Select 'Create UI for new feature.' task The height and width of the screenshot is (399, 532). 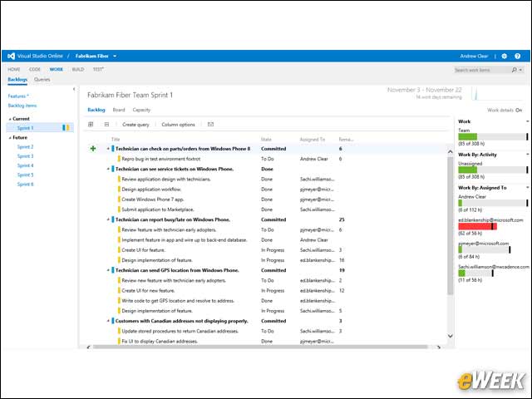coord(148,291)
